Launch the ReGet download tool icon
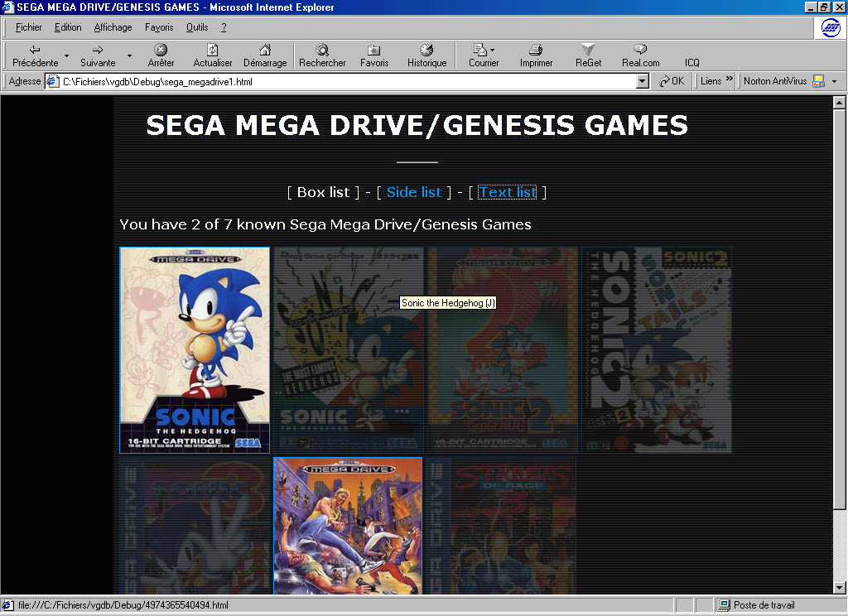Screen dimensions: 848x616 coord(588,49)
